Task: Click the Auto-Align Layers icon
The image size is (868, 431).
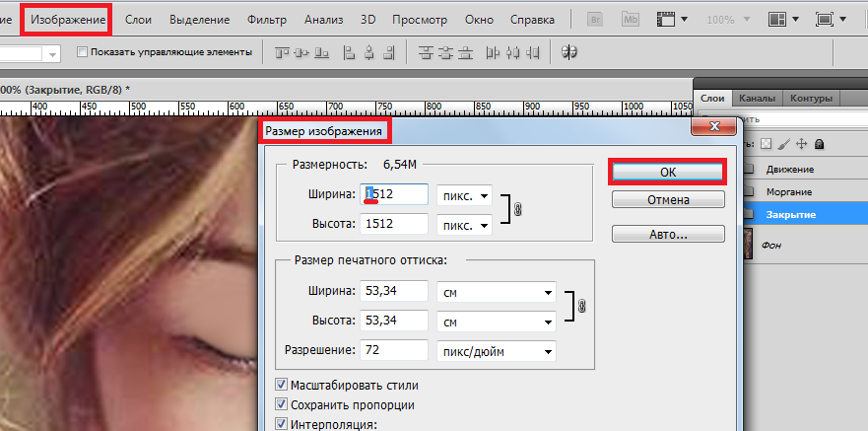Action: [x=569, y=52]
